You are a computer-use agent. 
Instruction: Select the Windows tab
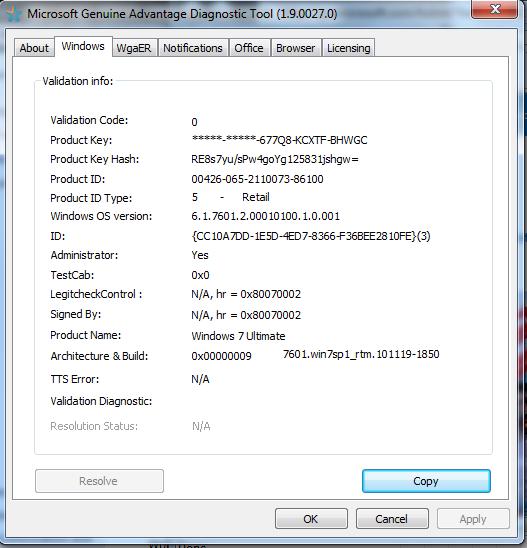coord(83,46)
